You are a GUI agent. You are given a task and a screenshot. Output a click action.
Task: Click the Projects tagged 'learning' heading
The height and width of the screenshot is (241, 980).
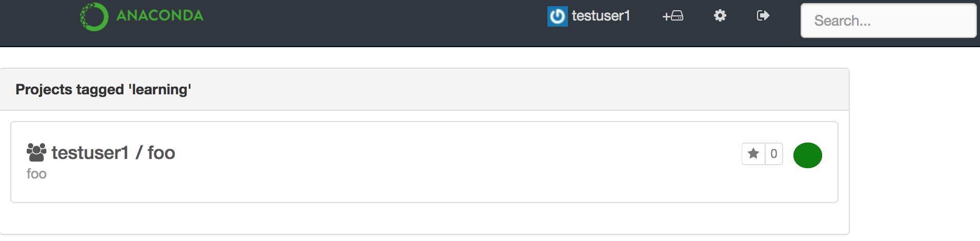(x=104, y=89)
